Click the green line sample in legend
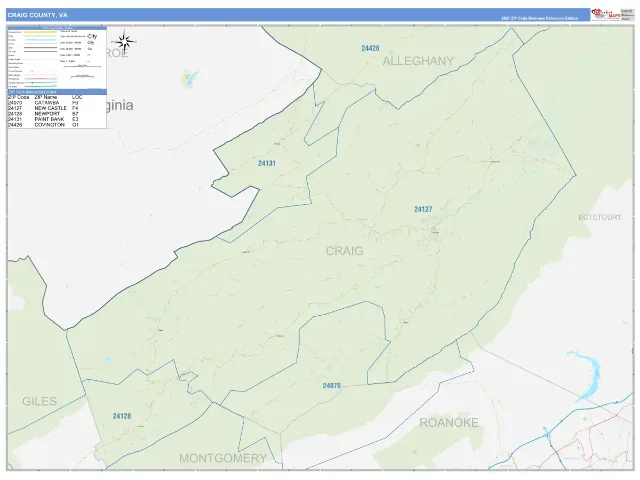 point(40,87)
